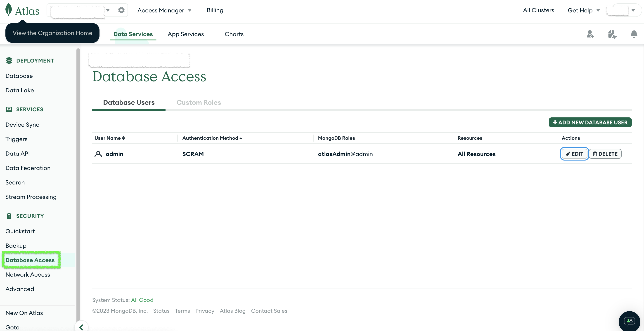Open the alerts bell icon
This screenshot has height=331, width=644.
pyautogui.click(x=634, y=34)
